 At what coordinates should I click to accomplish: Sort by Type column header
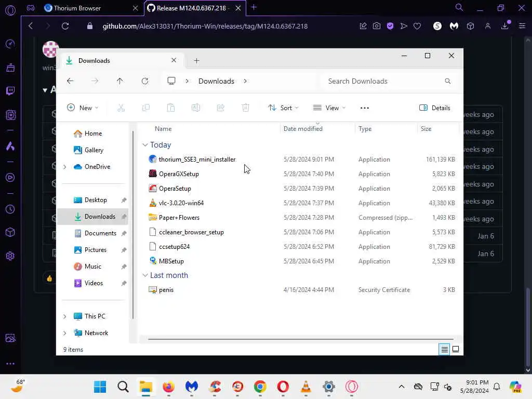click(365, 129)
